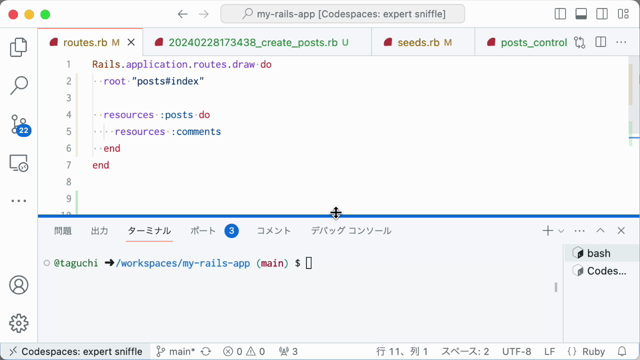The width and height of the screenshot is (640, 360).
Task: Open the Search view icon
Action: coord(19,85)
